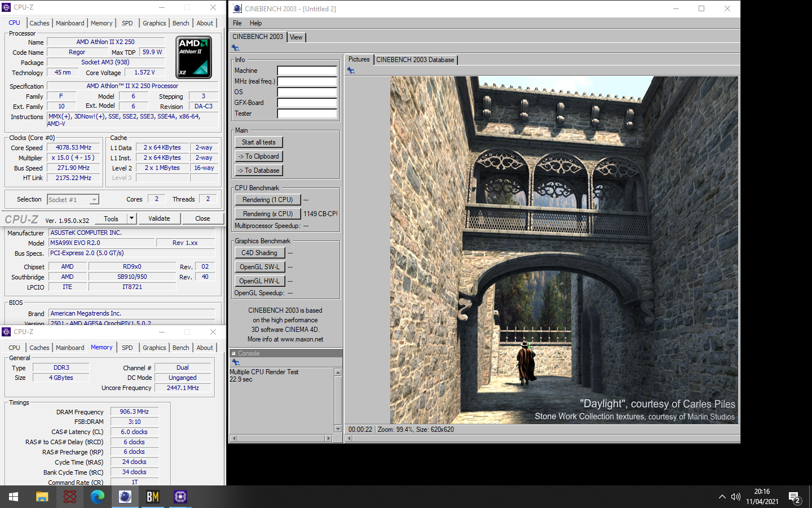Click Console scrollbar up arrow
The image size is (812, 508).
pyautogui.click(x=338, y=372)
